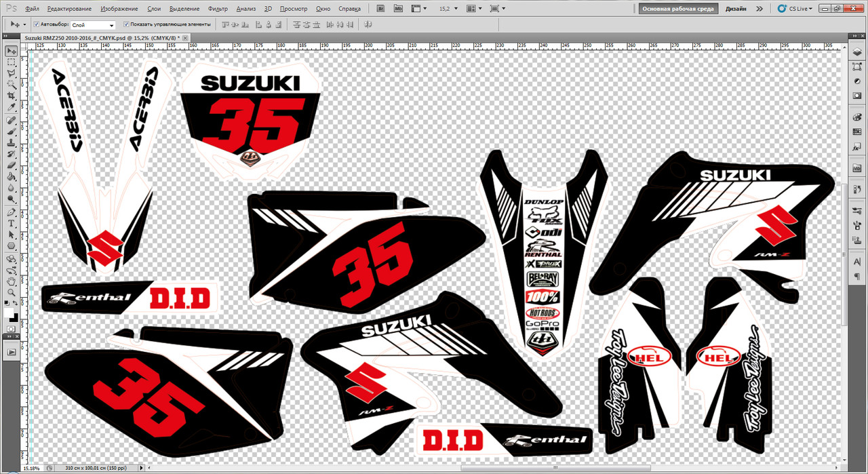Screen dimensions: 868x474
Task: Open the Изображение menu
Action: 119,9
